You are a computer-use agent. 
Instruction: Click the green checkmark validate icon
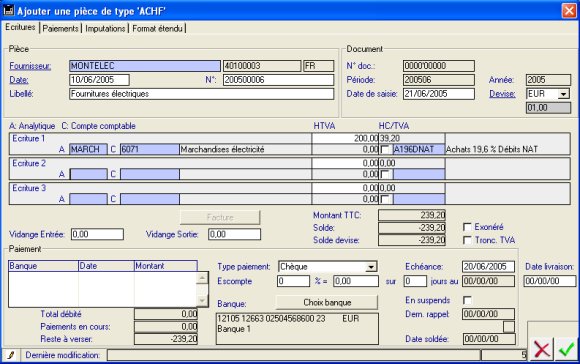(x=566, y=349)
